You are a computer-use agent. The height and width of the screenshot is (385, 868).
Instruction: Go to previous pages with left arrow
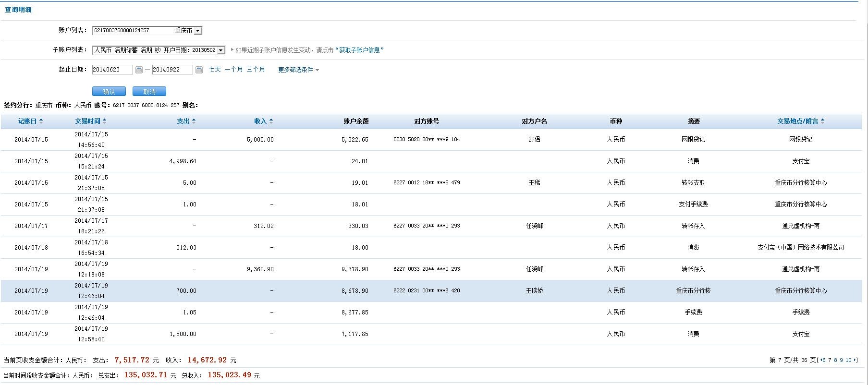coord(820,360)
